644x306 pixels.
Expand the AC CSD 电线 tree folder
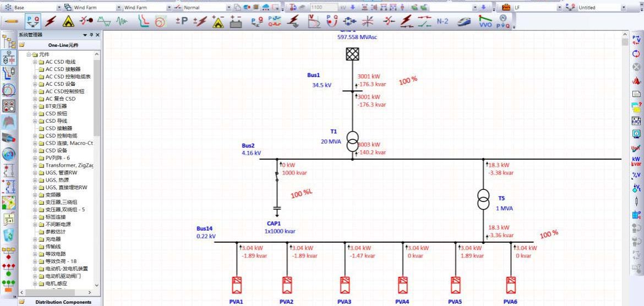point(35,62)
